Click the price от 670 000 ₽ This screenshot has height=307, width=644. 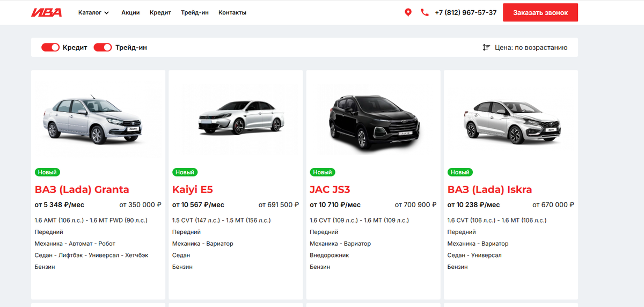(x=553, y=205)
